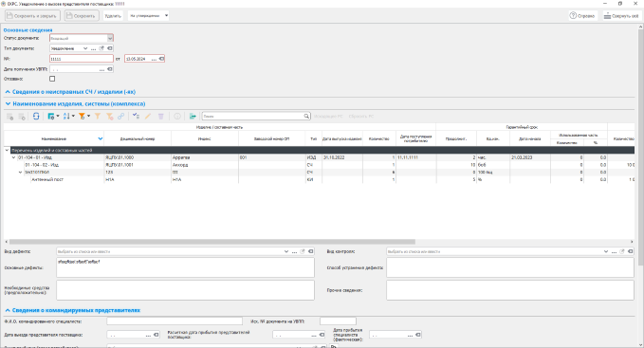Image resolution: width=644 pixels, height=348 pixels.
Task: Click the ellipsis button in Вид дефекта field
Action: point(294,251)
